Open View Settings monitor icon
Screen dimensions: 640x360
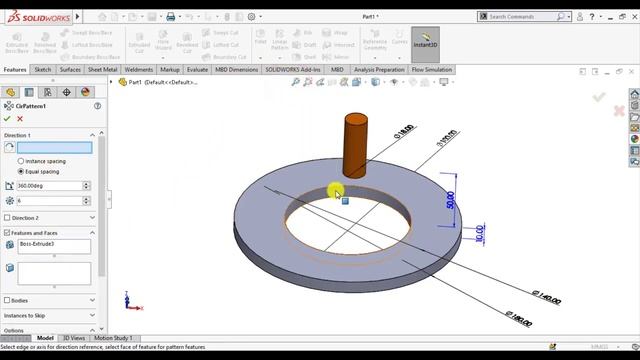point(444,82)
